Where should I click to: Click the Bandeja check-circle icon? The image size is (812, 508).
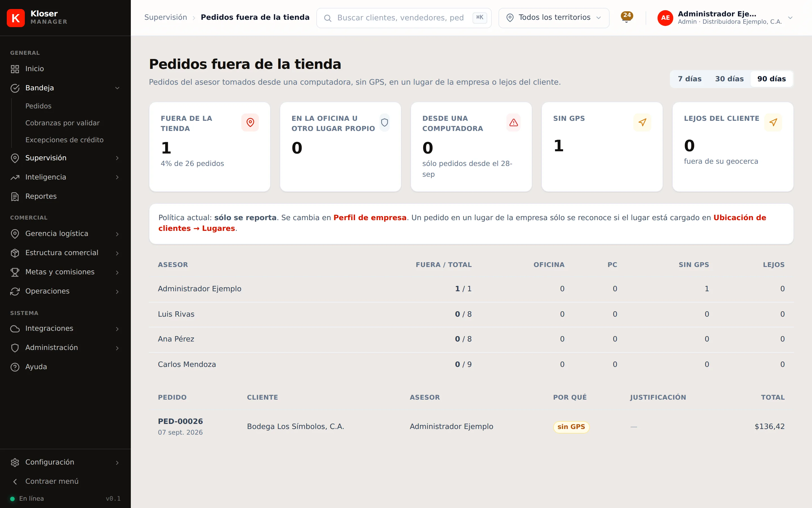click(x=15, y=88)
